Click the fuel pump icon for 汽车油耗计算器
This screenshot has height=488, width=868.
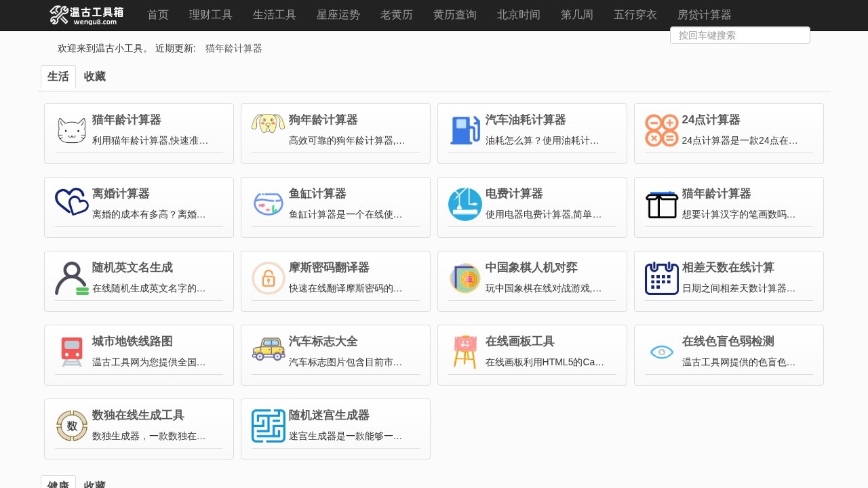pos(465,131)
